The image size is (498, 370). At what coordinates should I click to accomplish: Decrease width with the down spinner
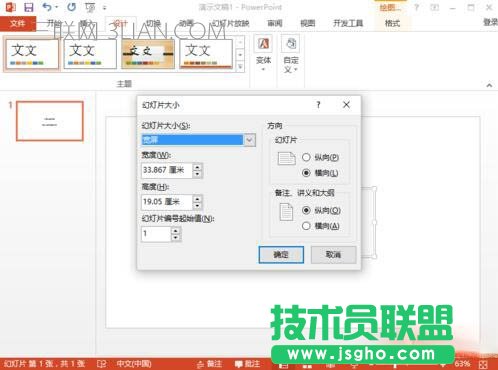(197, 174)
